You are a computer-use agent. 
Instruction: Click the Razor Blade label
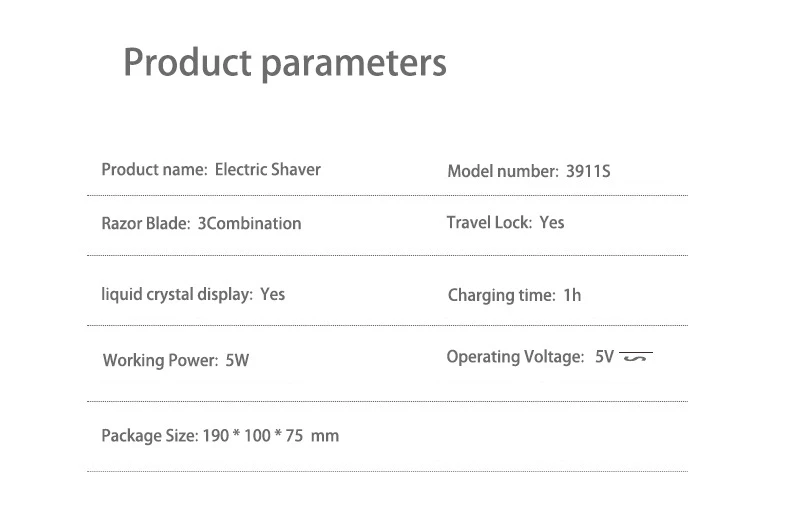pos(145,223)
